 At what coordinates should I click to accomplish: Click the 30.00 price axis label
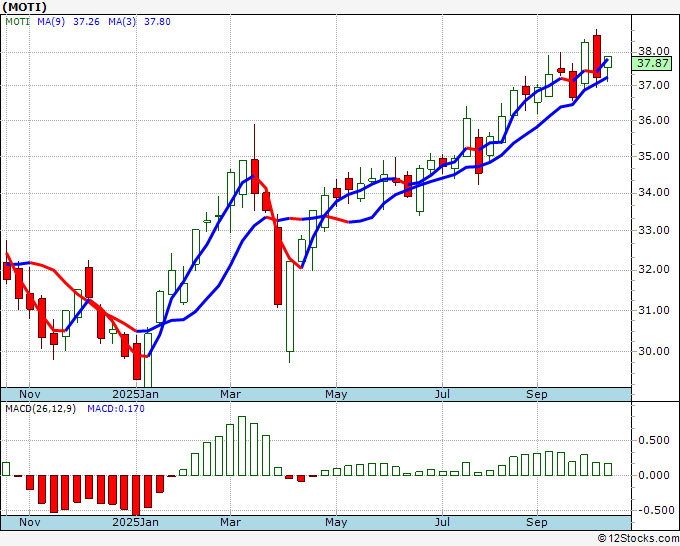coord(654,351)
